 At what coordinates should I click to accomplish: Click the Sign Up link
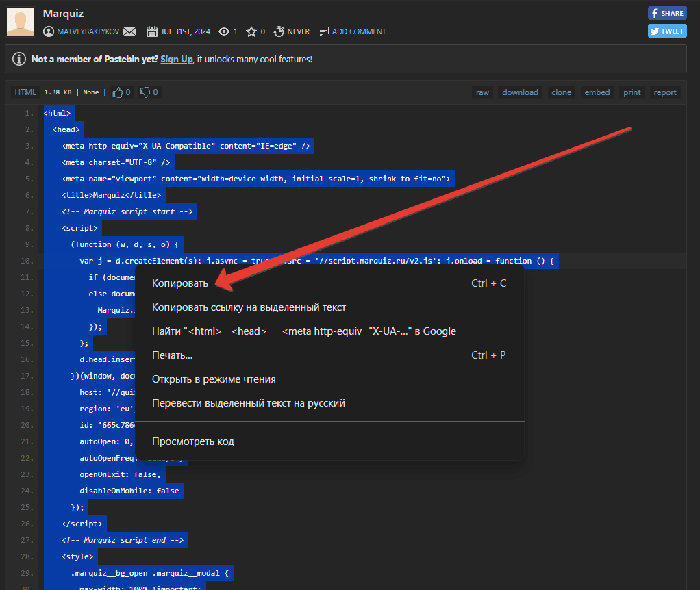(x=176, y=60)
